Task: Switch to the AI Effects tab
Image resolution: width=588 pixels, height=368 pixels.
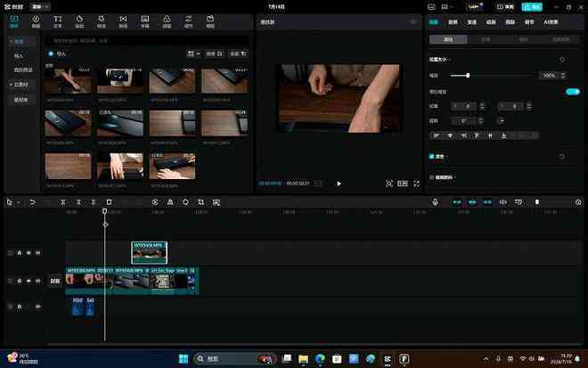Action: coord(551,22)
